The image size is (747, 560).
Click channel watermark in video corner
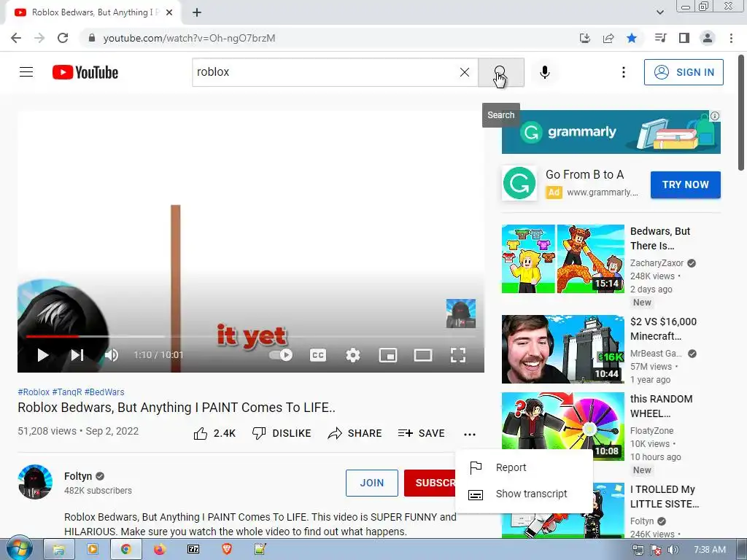pos(461,314)
